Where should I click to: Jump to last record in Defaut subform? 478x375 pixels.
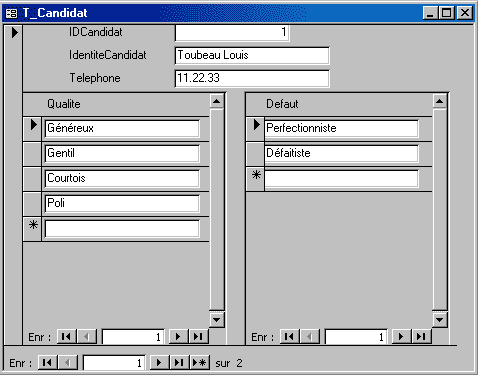pos(422,336)
